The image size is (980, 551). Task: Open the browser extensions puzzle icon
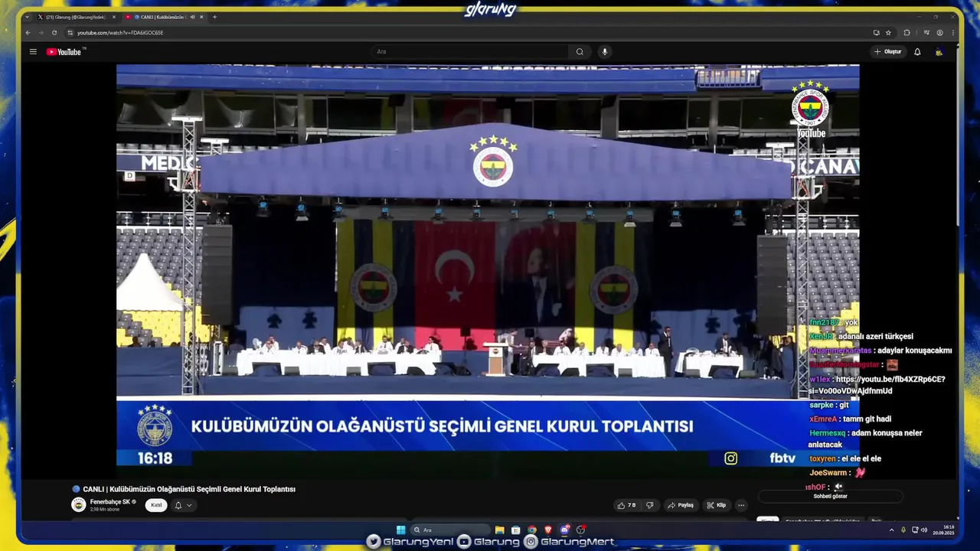(907, 33)
